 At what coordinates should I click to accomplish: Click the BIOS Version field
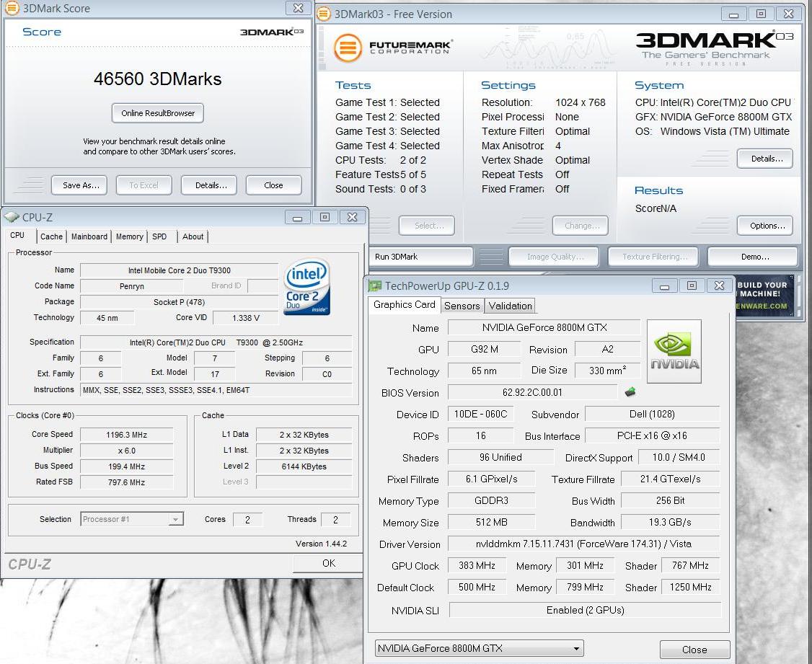click(532, 392)
